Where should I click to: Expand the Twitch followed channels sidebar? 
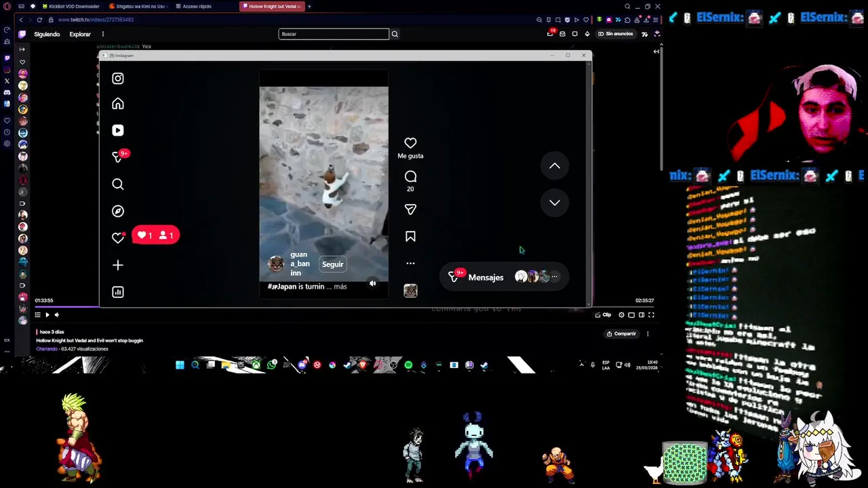coord(22,49)
